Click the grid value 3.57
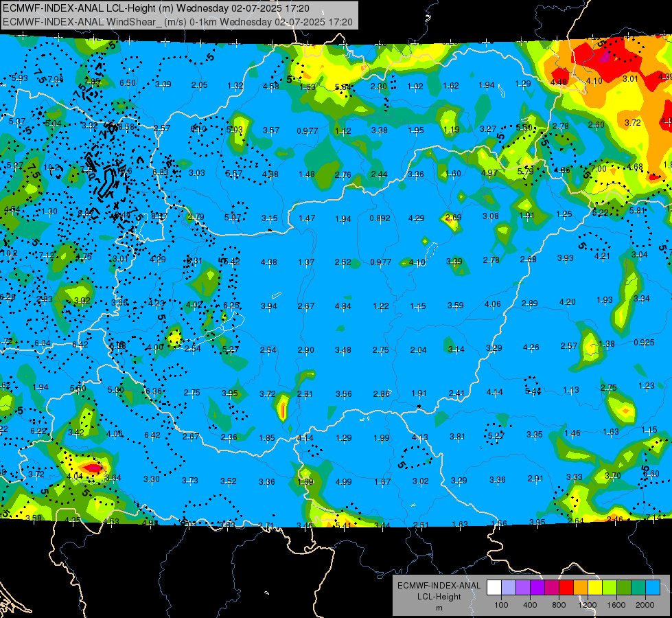 pos(271,130)
